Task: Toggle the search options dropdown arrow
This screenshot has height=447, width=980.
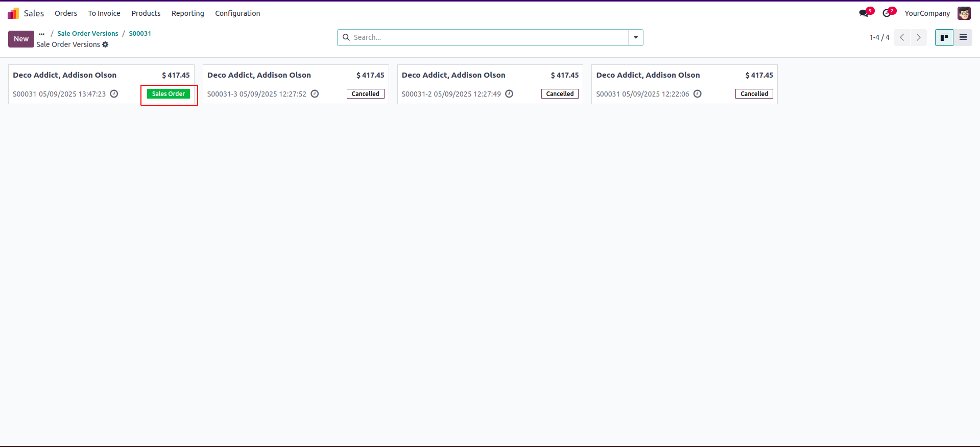Action: click(x=636, y=37)
